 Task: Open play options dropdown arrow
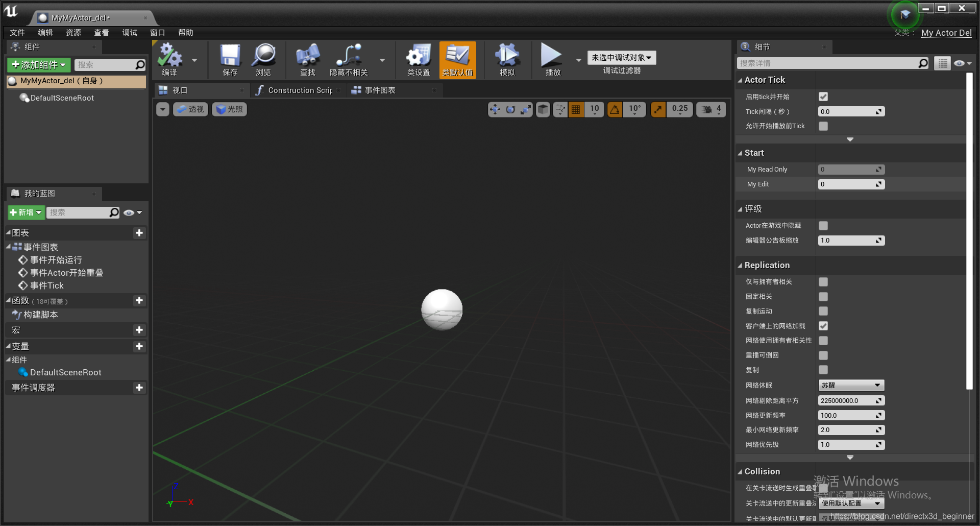click(x=578, y=60)
